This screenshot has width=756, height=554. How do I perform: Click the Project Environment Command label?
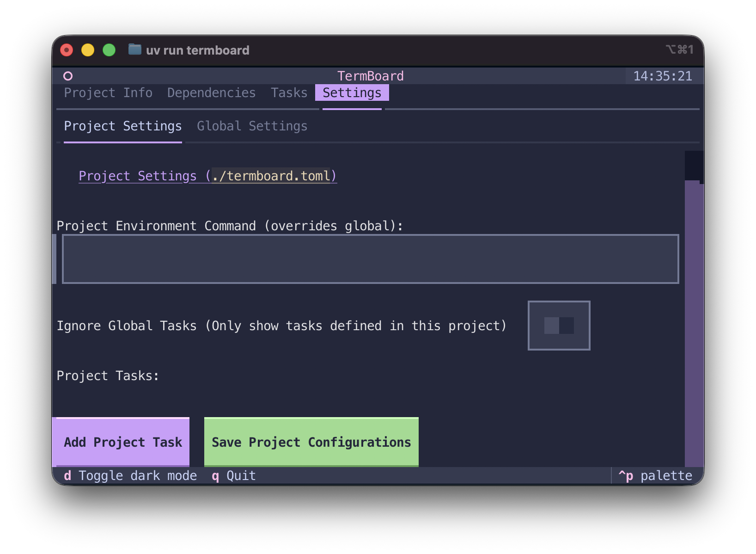point(230,226)
